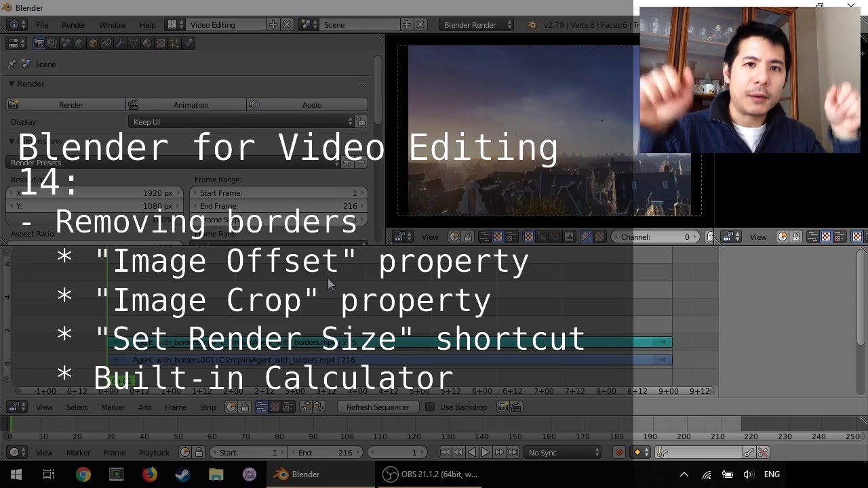Viewport: 868px width, 488px height.
Task: Open the Window menu
Action: [112, 24]
